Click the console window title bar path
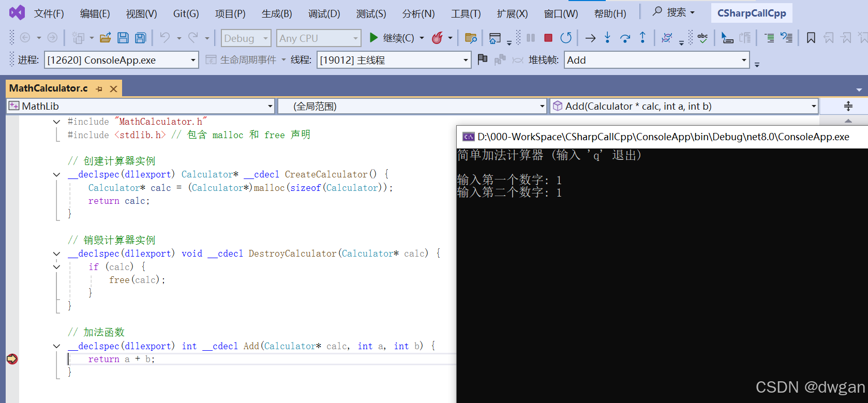This screenshot has width=868, height=403. (663, 137)
